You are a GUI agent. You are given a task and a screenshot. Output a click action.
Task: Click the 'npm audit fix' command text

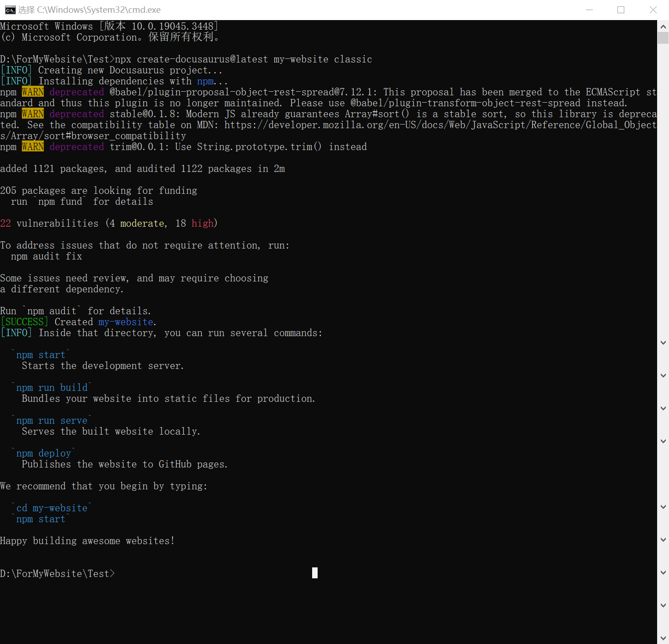pyautogui.click(x=47, y=256)
